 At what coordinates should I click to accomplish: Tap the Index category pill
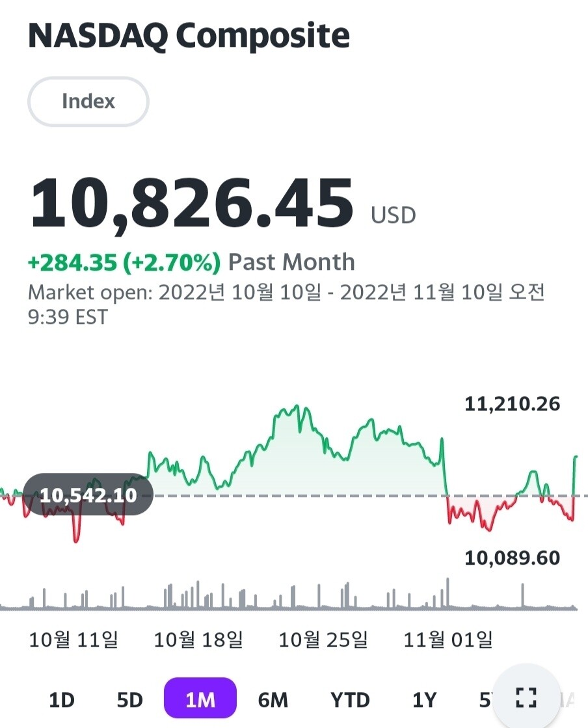(88, 101)
